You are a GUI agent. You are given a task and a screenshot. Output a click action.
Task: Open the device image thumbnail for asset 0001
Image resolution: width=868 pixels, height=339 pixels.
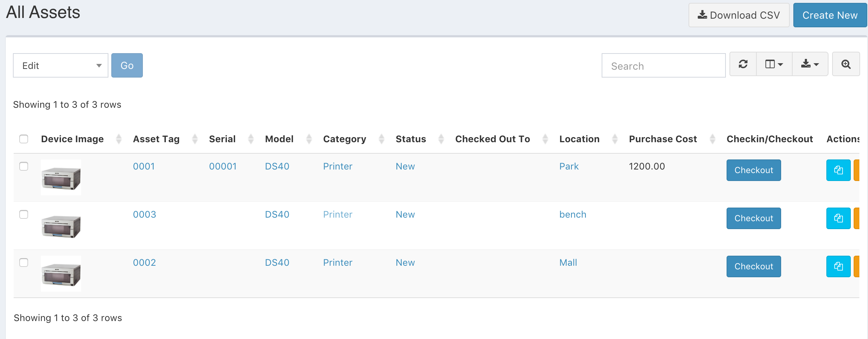point(61,177)
